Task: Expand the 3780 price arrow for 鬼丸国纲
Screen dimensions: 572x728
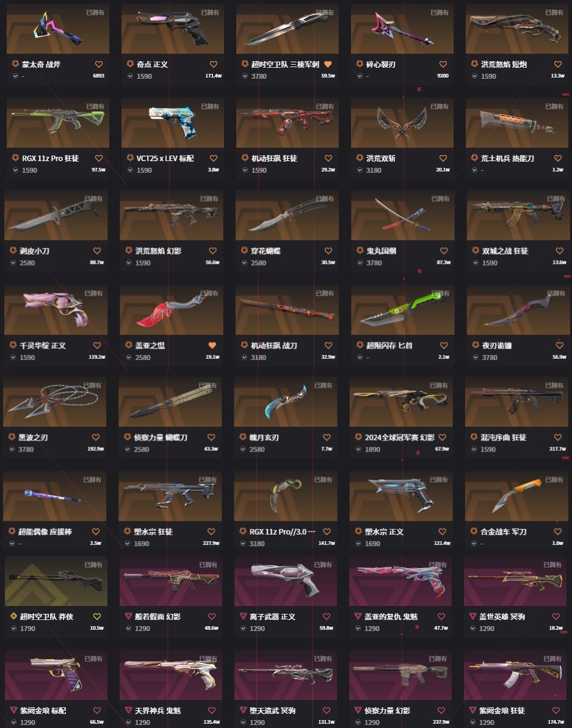Action: [360, 263]
